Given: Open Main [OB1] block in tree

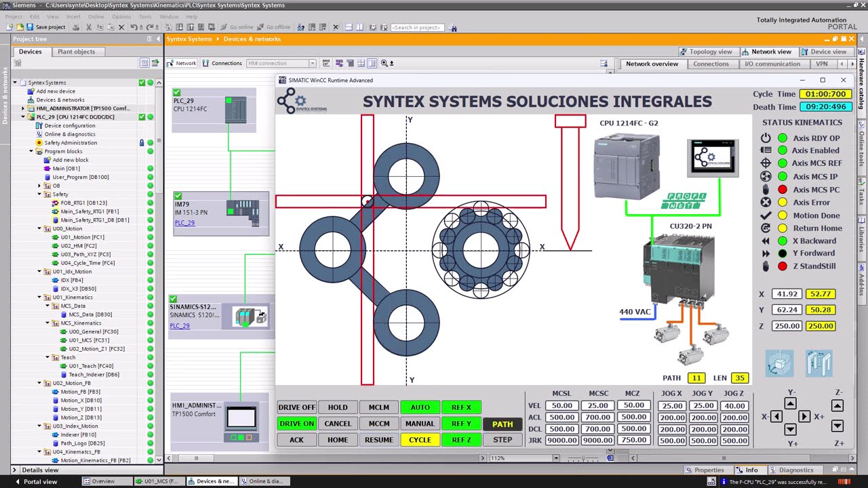Looking at the screenshot, I should tap(66, 168).
